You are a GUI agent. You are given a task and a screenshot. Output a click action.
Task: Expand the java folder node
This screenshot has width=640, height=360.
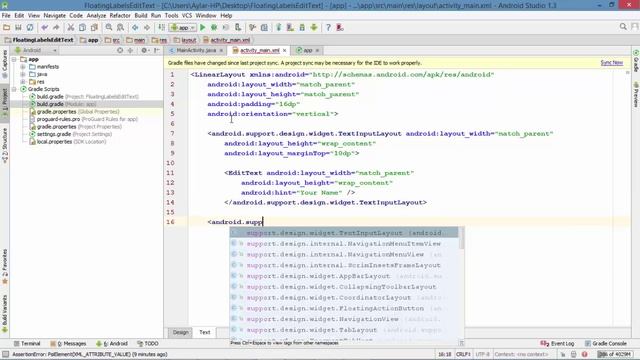(23, 74)
